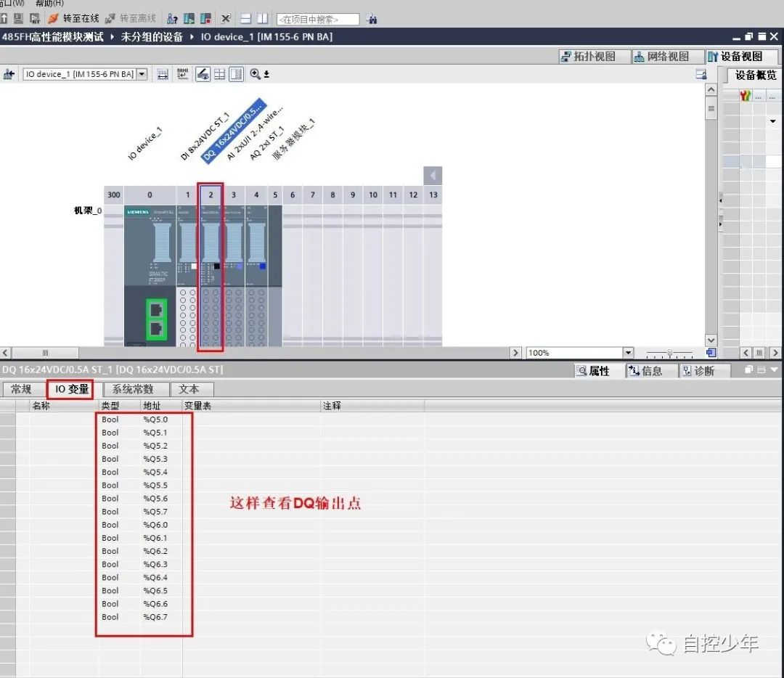Click the Address (地址) column header
The width and height of the screenshot is (784, 678).
pyautogui.click(x=160, y=406)
